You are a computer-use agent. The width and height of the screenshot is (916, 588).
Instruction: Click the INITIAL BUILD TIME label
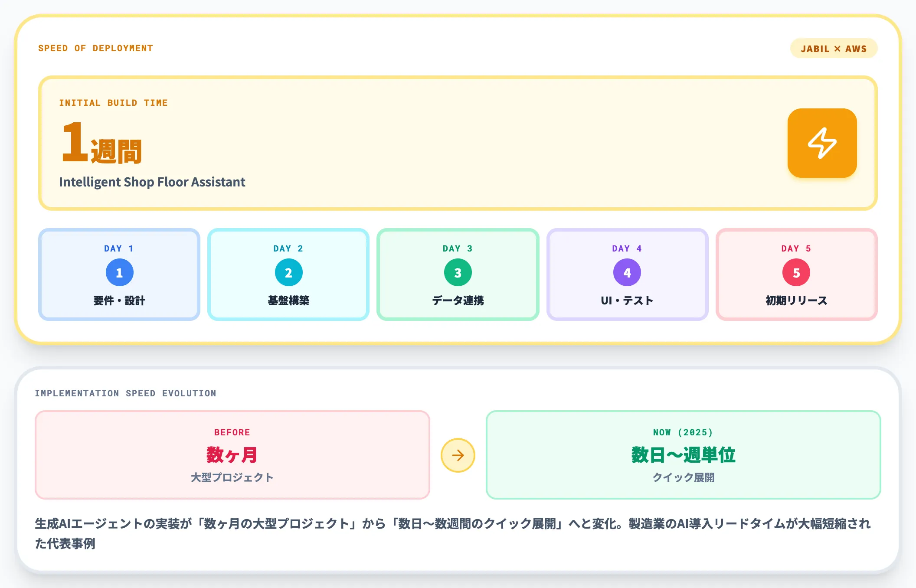(113, 103)
